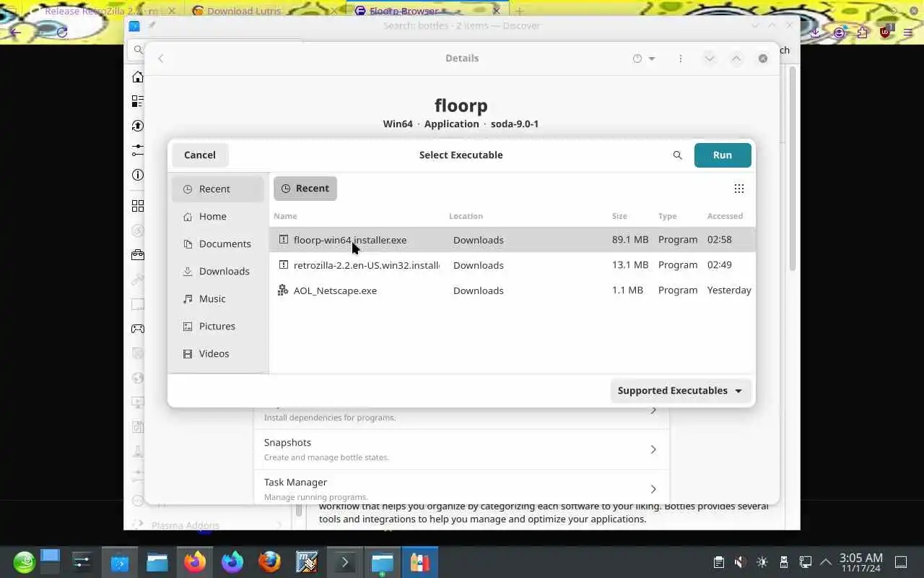Search files with the magnifier icon
The width and height of the screenshot is (924, 578).
(x=677, y=155)
